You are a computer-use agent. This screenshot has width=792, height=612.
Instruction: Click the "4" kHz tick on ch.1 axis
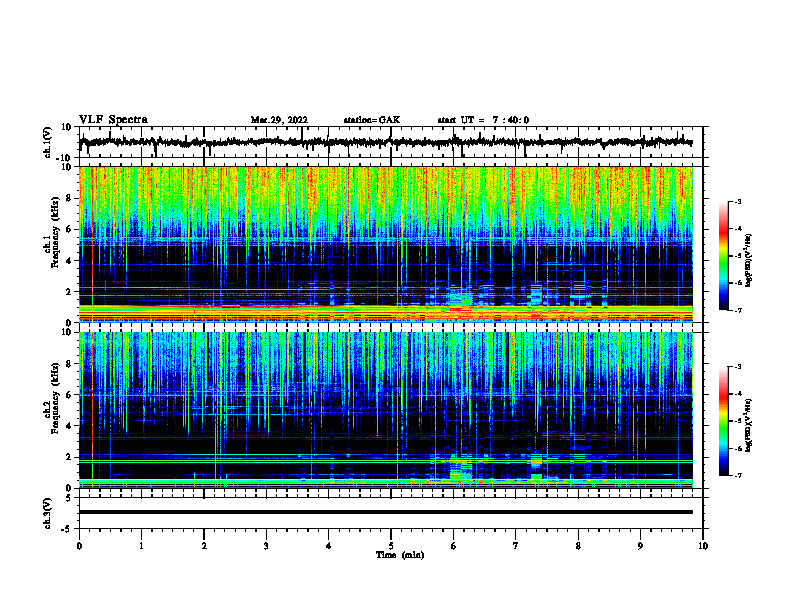pyautogui.click(x=70, y=261)
